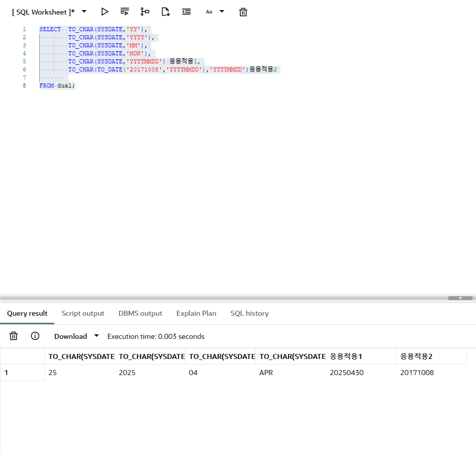Click the SELECT keyword on line 1
Image resolution: width=476 pixels, height=453 pixels.
(x=50, y=29)
